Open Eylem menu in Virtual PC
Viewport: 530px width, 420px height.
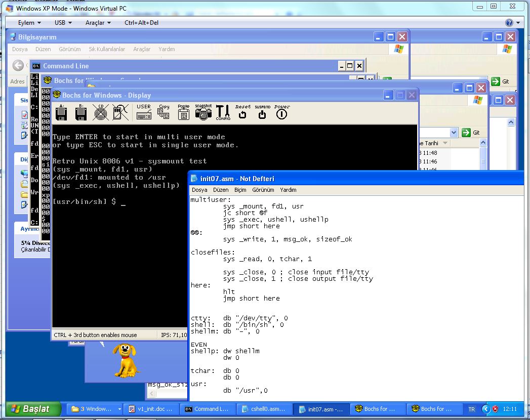[29, 23]
